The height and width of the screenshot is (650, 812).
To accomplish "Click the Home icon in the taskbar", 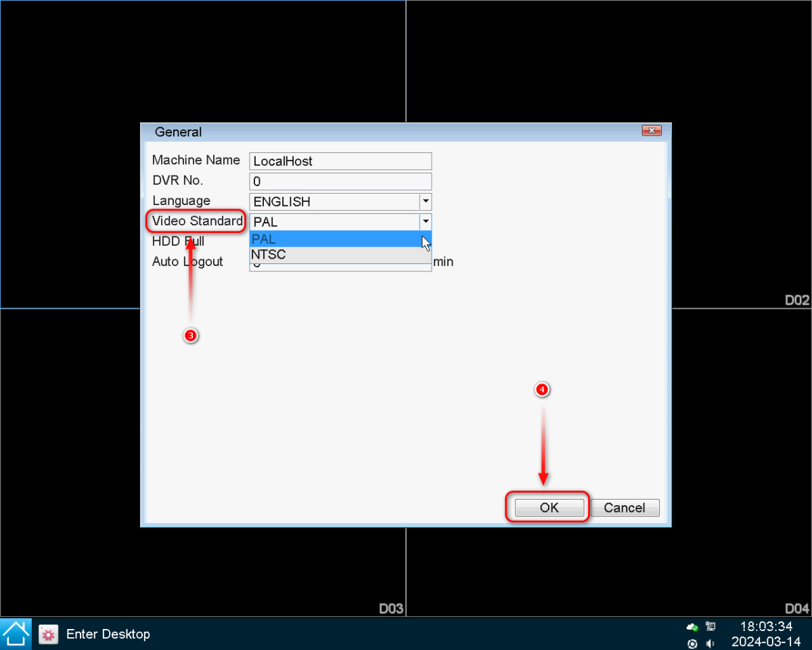I will coord(16,634).
